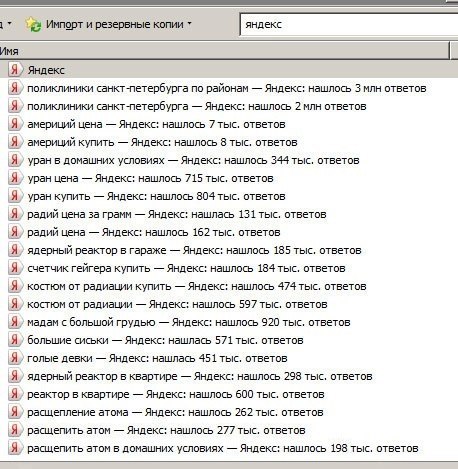This screenshot has height=469, width=458.
Task: Select the уран купить entry
Action: click(156, 196)
